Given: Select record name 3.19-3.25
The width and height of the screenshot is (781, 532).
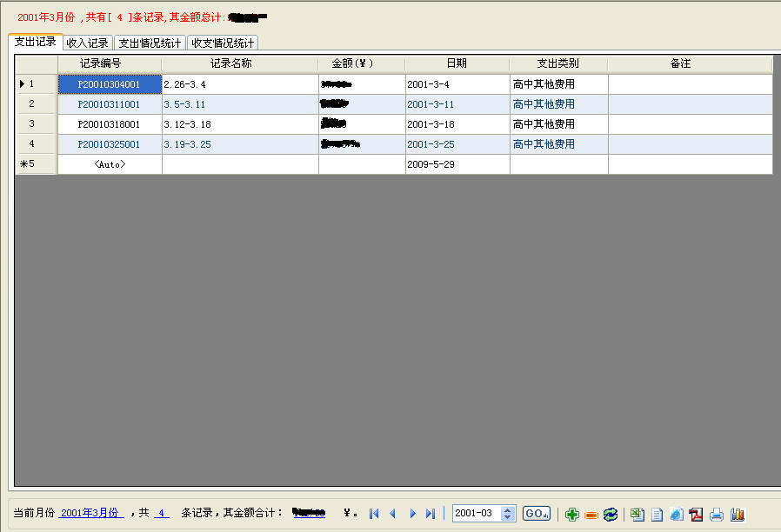Looking at the screenshot, I should (x=240, y=143).
